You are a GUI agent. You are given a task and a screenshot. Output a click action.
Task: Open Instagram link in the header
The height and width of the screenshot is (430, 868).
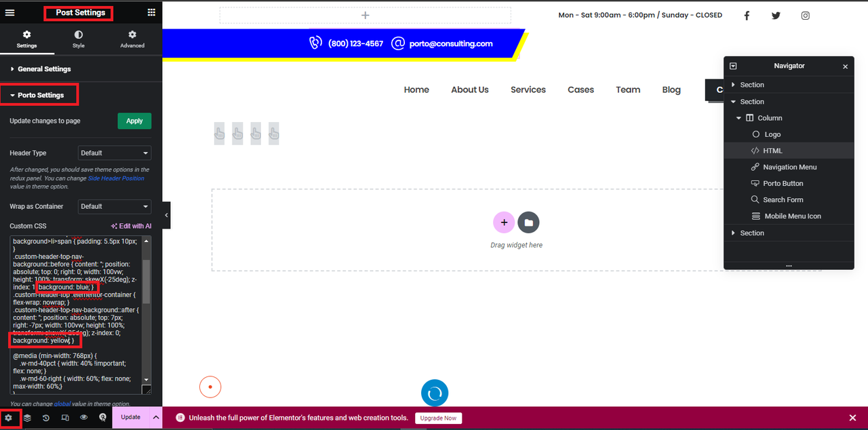point(805,16)
